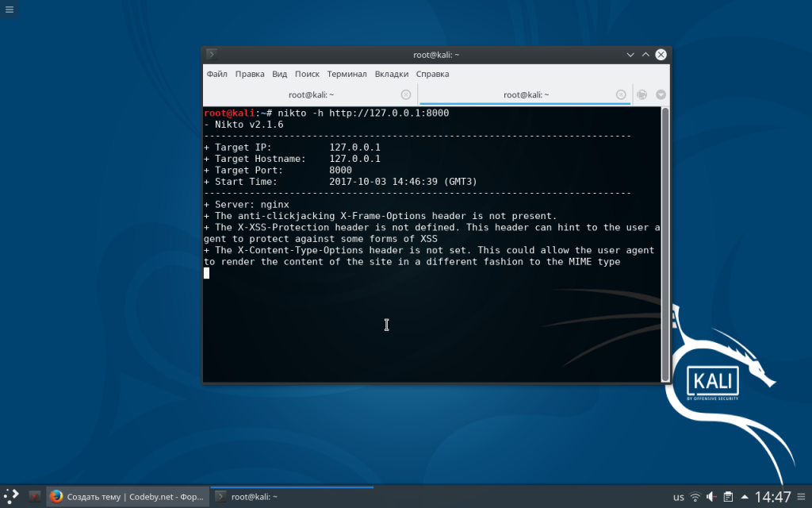Switch to the first root@kali tab
This screenshot has width=812, height=508.
[309, 94]
